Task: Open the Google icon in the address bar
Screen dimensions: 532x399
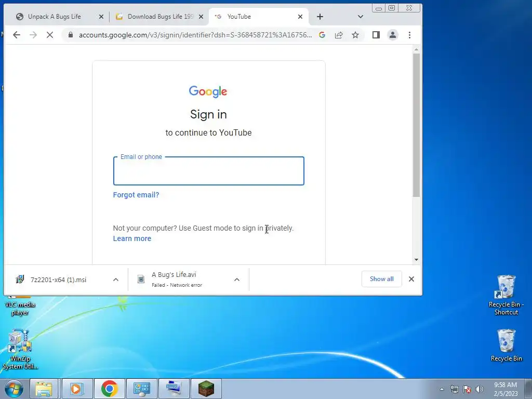Action: 322,35
